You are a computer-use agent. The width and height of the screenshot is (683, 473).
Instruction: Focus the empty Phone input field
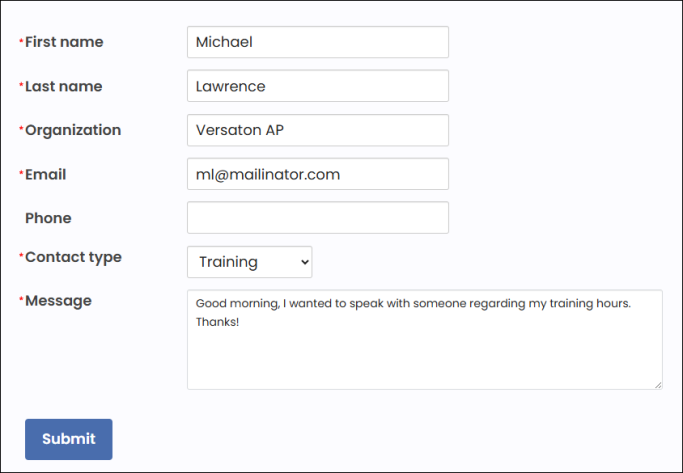[x=317, y=218]
